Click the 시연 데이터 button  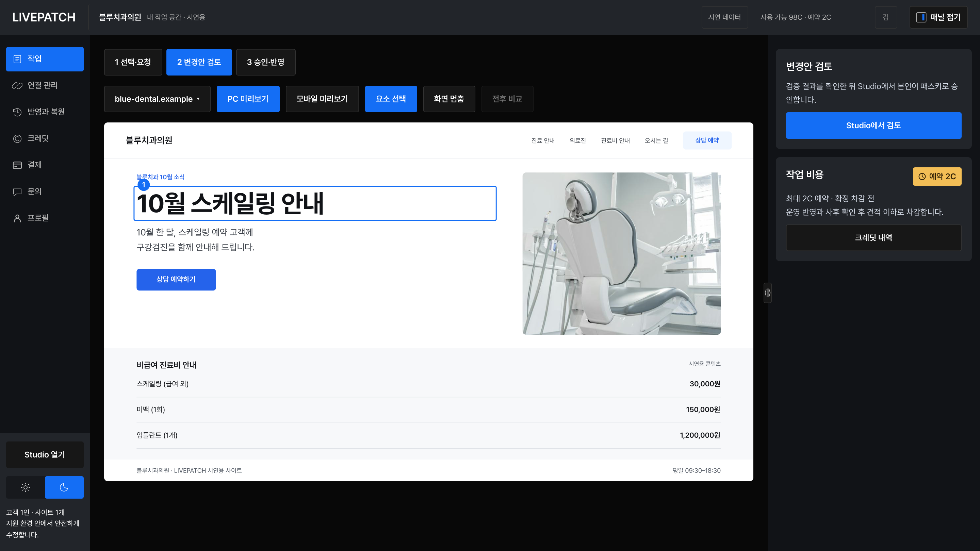[x=724, y=17]
